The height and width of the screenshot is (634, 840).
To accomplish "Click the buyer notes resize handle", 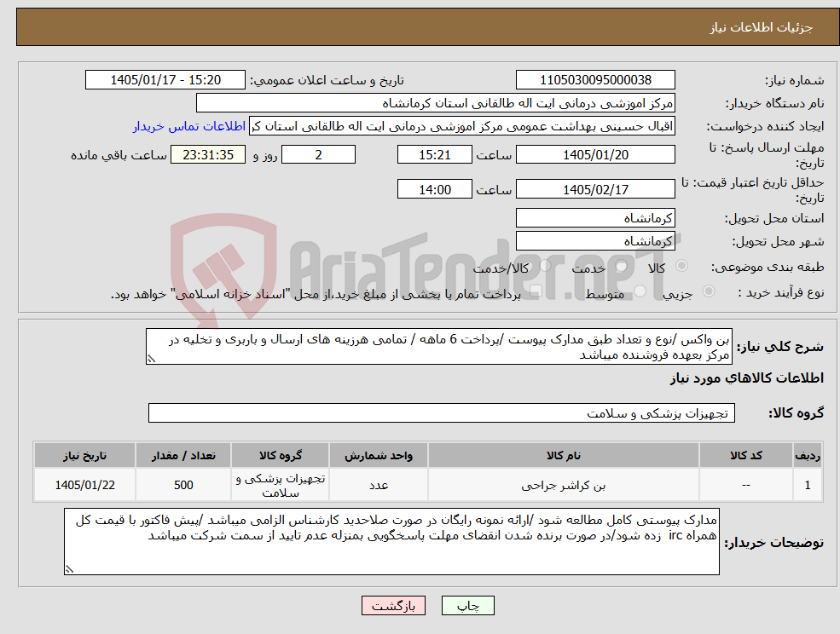I will [69, 570].
